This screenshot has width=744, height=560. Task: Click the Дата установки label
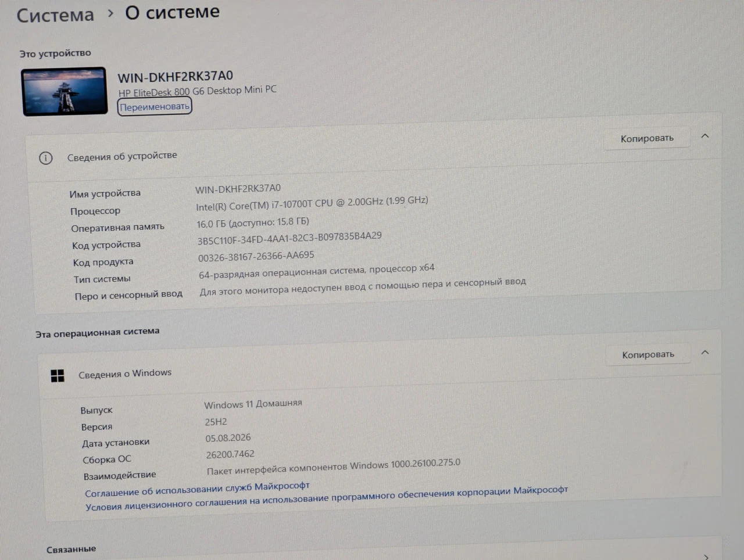coord(116,443)
